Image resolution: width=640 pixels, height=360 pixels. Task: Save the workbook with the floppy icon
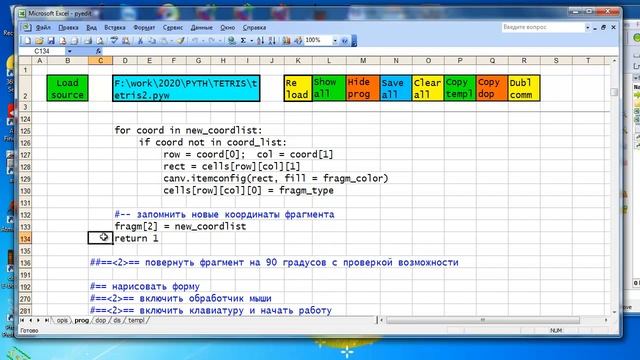pyautogui.click(x=51, y=40)
